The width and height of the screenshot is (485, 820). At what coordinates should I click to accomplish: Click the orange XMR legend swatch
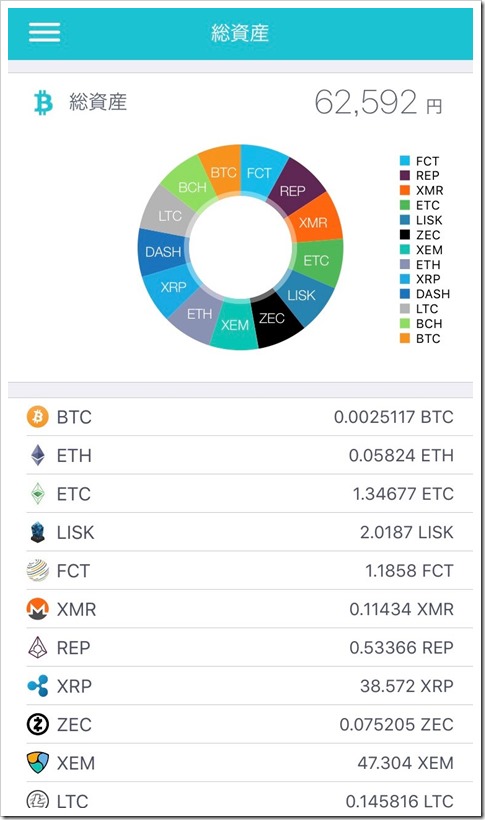(x=404, y=190)
